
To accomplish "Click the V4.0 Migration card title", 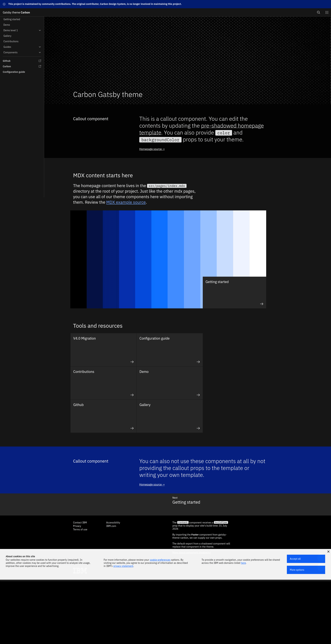I will 84,338.
